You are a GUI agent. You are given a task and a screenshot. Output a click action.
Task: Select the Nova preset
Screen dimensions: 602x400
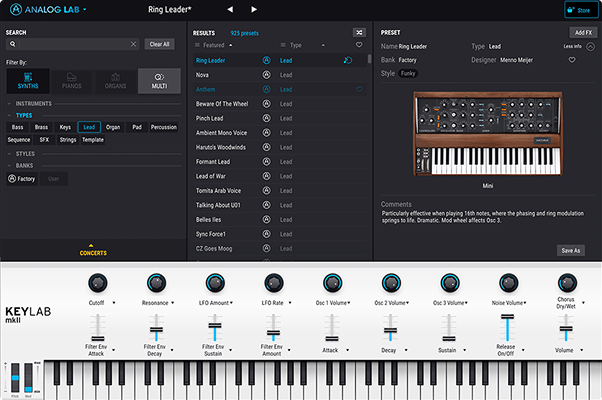click(280, 75)
